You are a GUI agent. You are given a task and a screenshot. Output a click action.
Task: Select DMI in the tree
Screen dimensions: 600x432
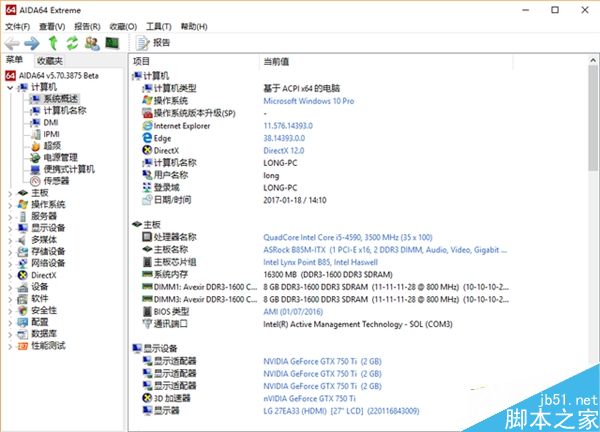coord(51,122)
